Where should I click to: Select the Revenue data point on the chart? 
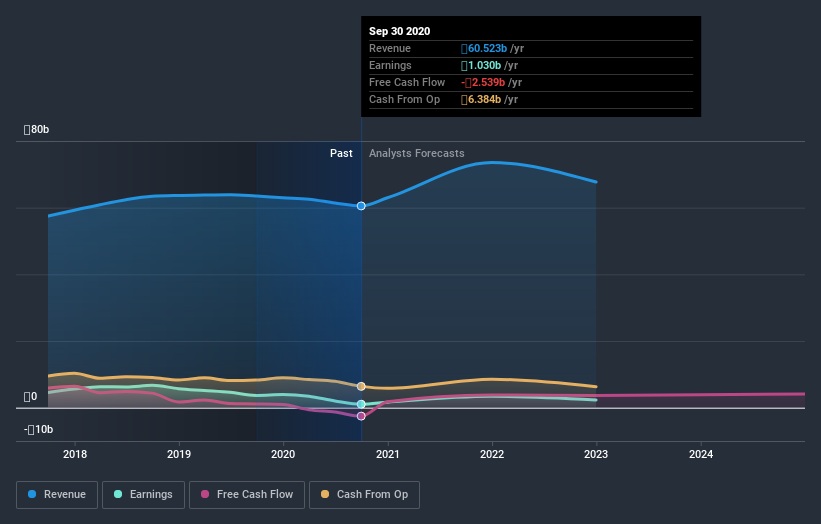point(361,206)
